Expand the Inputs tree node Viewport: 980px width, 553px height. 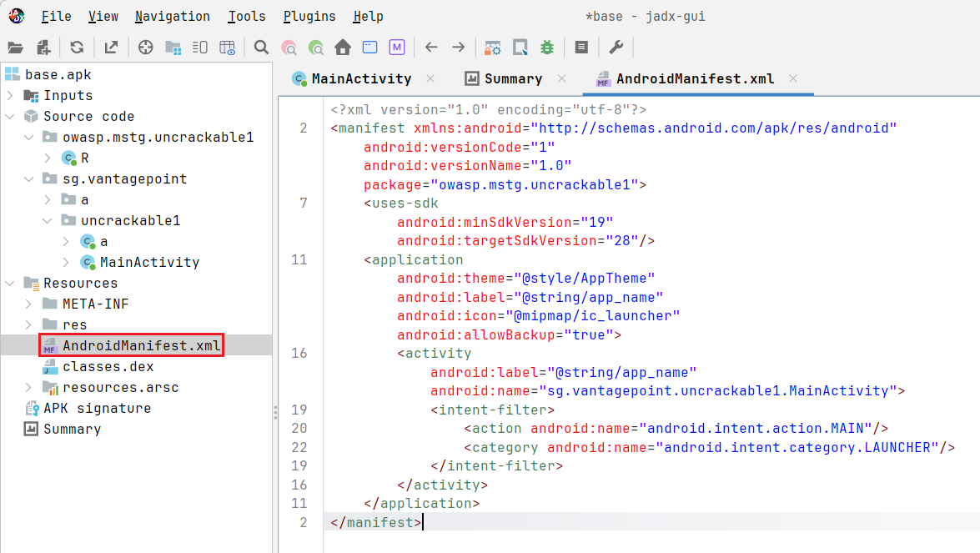[x=10, y=96]
